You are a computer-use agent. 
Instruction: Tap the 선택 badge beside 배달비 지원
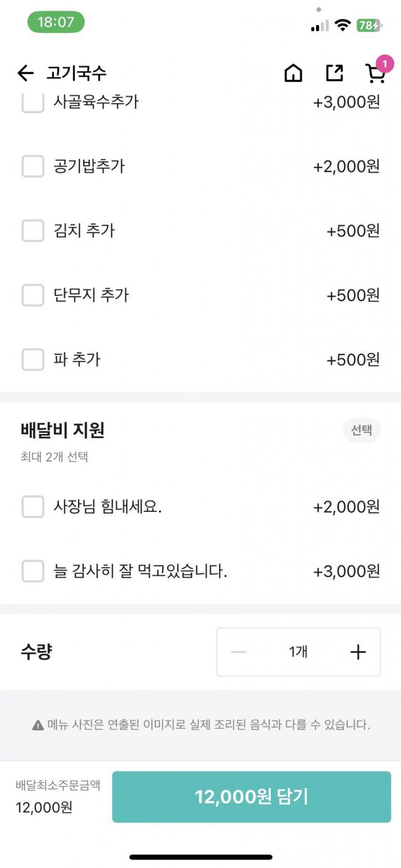click(362, 430)
